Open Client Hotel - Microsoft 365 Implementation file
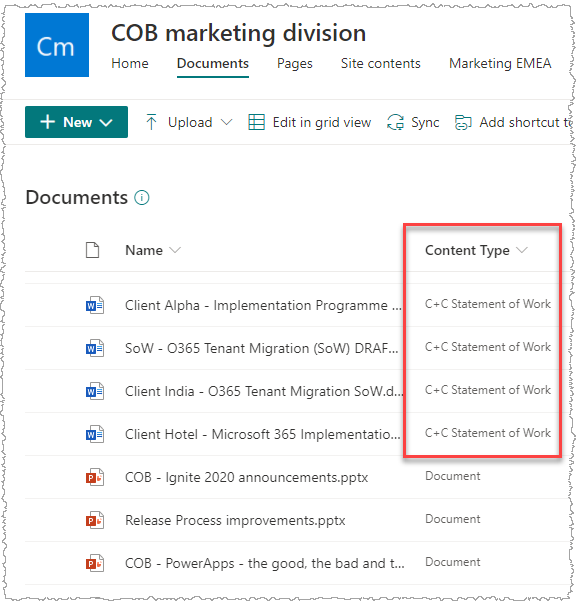This screenshot has width=576, height=605. coord(263,434)
